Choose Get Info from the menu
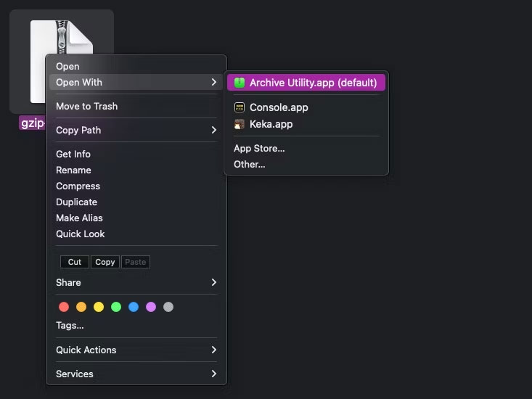This screenshot has width=532, height=399. tap(136, 155)
